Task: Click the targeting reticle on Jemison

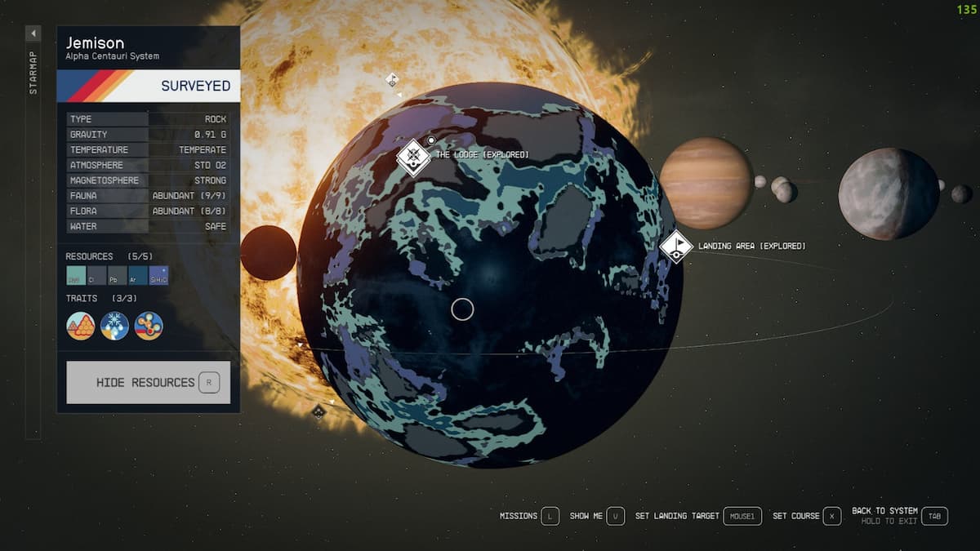Action: [463, 309]
